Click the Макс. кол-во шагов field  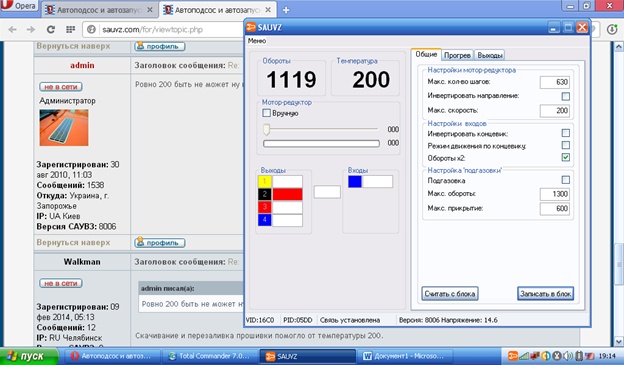tap(555, 82)
